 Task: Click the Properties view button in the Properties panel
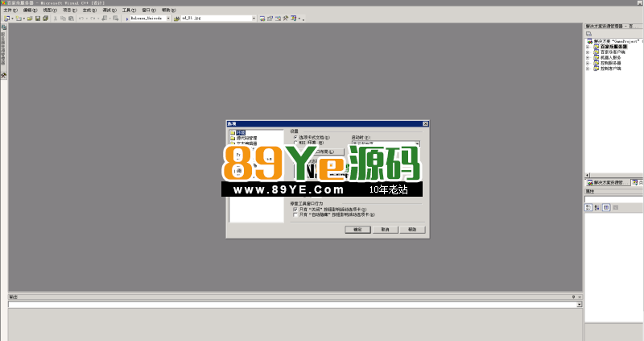[x=606, y=208]
